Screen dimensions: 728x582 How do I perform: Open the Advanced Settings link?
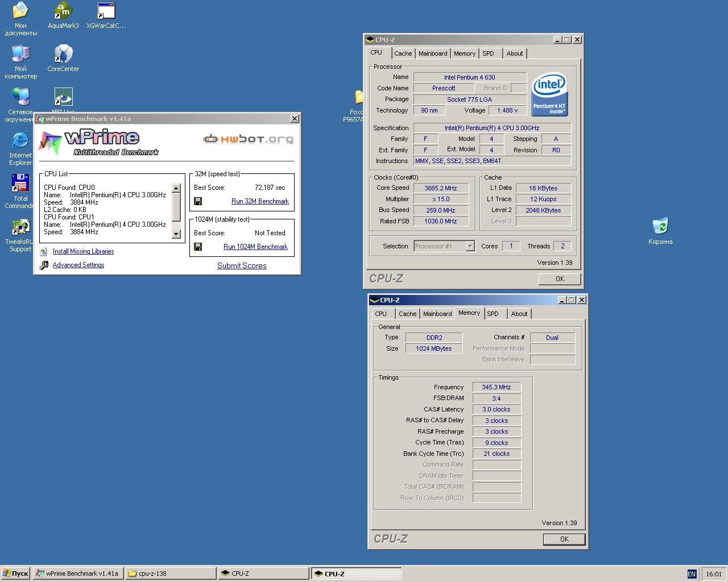click(78, 265)
